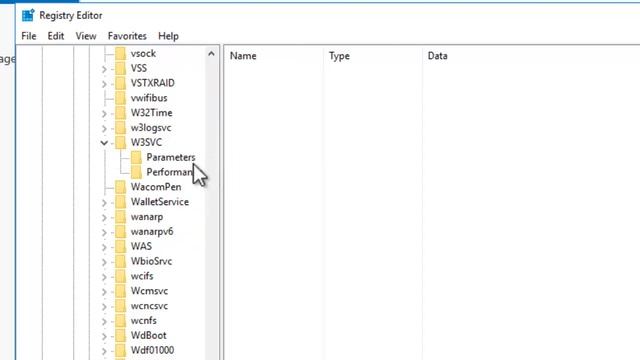Expand the VSS key
The image size is (640, 360).
(x=104, y=69)
